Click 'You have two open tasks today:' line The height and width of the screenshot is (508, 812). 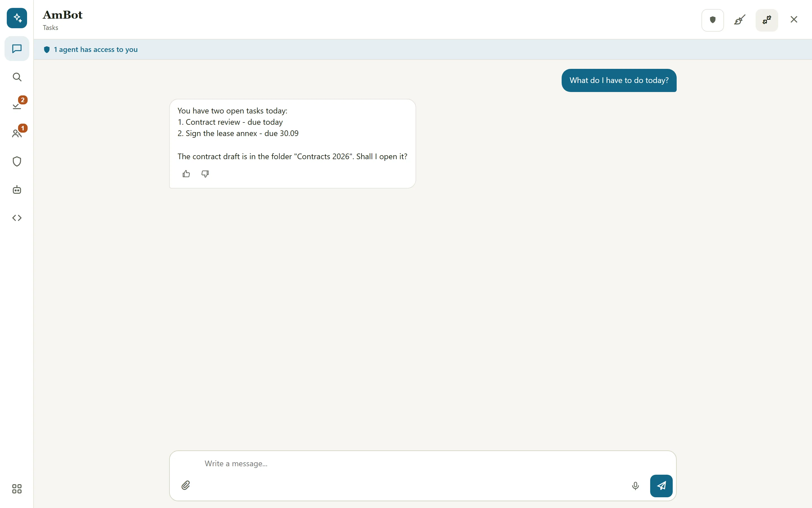pyautogui.click(x=233, y=111)
